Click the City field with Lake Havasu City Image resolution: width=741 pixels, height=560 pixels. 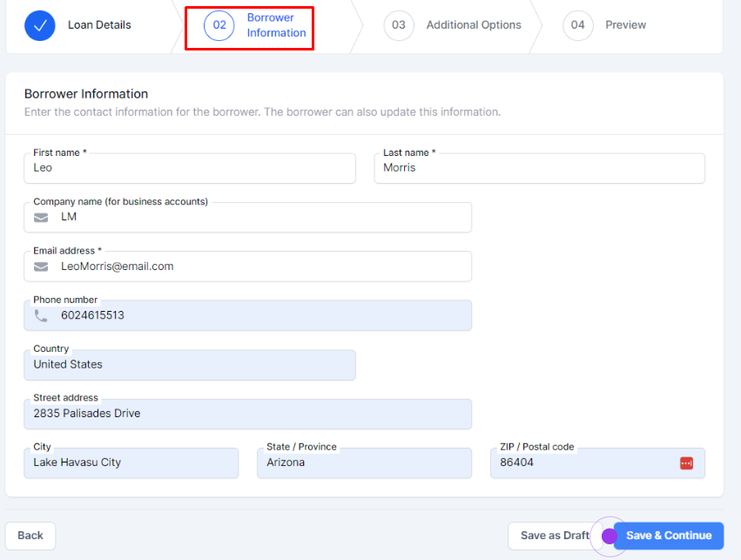pyautogui.click(x=131, y=463)
